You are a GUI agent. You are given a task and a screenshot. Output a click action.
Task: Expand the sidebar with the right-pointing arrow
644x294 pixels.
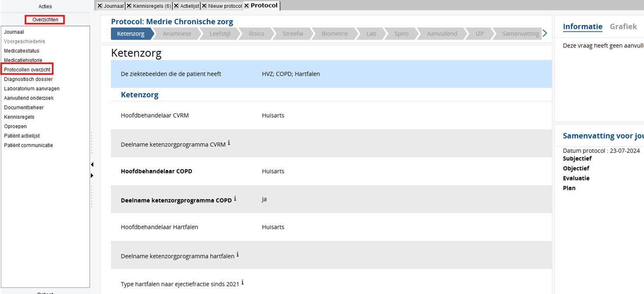tap(92, 176)
